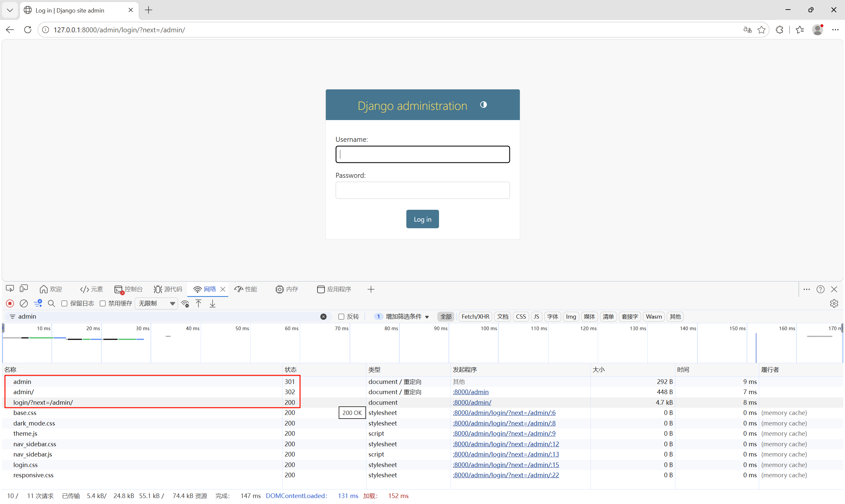Filter requests by Wasm type
The image size is (845, 504).
click(x=654, y=317)
